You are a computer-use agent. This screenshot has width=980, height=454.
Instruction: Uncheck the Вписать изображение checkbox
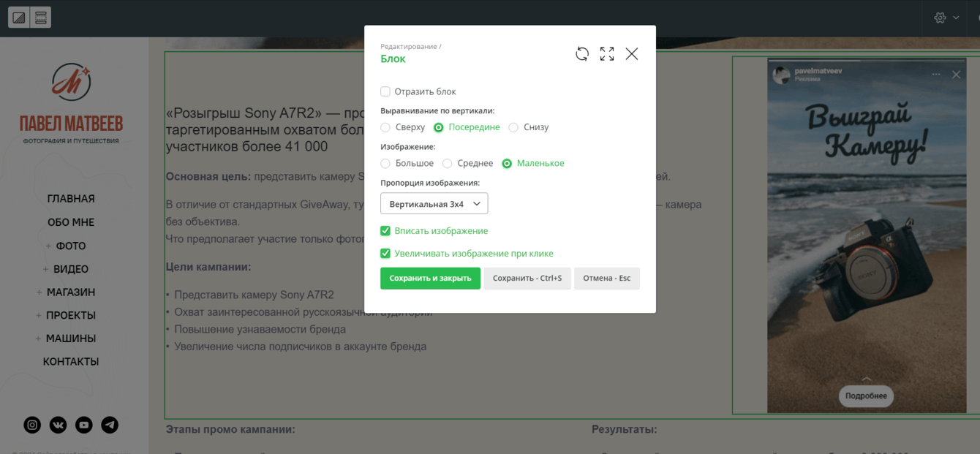pos(385,231)
